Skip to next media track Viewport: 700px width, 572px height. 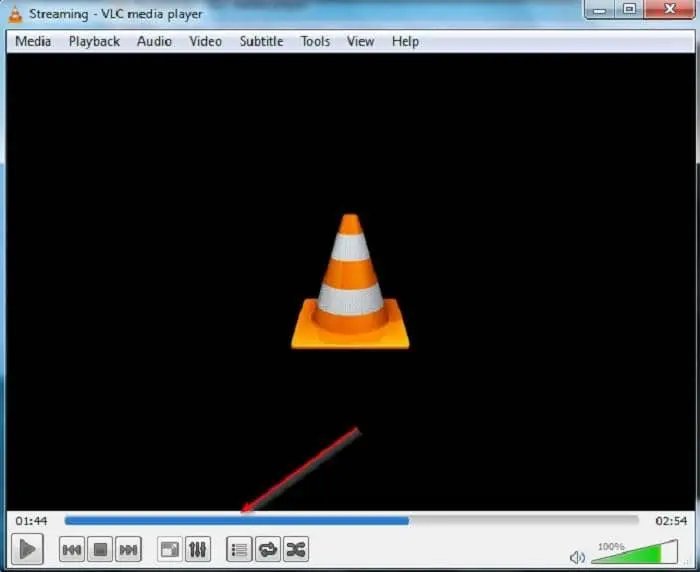pos(128,549)
